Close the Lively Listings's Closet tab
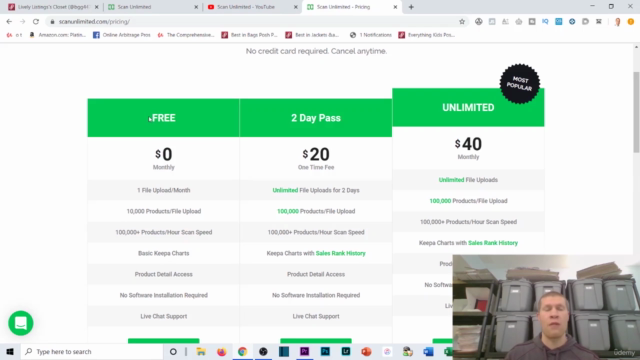 pyautogui.click(x=97, y=7)
